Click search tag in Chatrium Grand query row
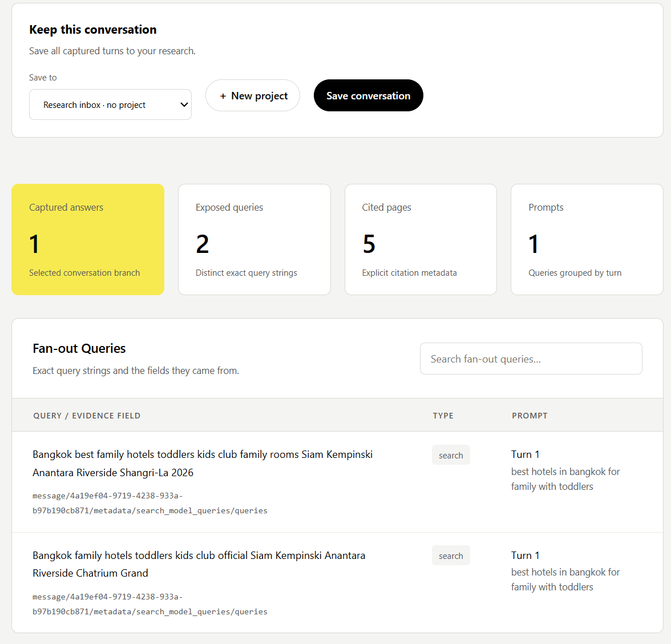The width and height of the screenshot is (671, 644). click(x=451, y=556)
